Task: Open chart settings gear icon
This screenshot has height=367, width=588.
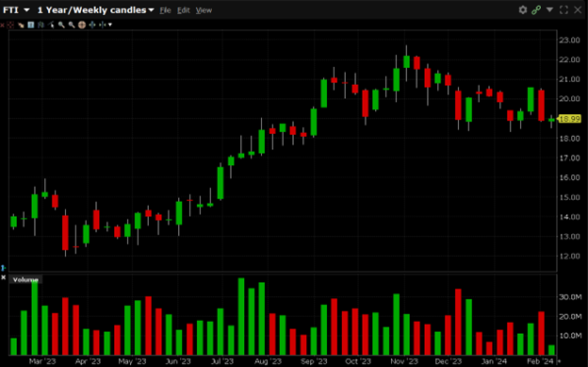Action: [x=523, y=9]
